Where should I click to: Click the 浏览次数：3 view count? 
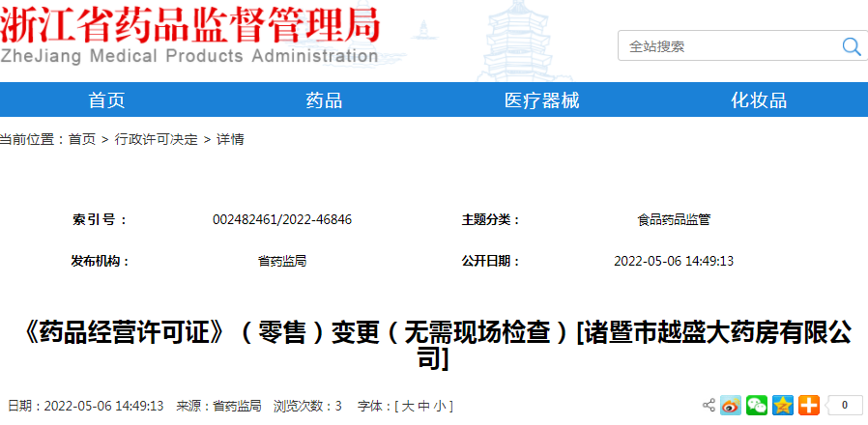307,407
